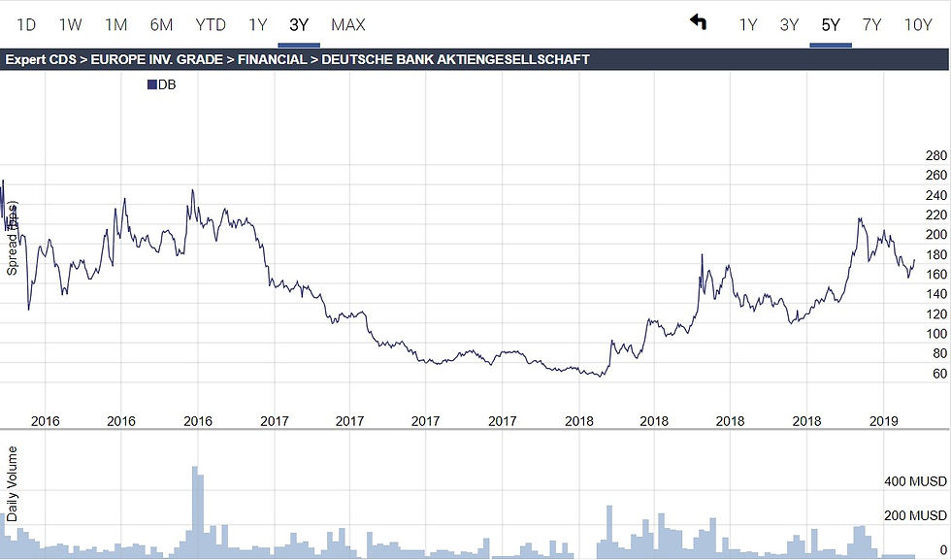951x560 pixels.
Task: Click the back arrow icon
Action: tap(698, 22)
